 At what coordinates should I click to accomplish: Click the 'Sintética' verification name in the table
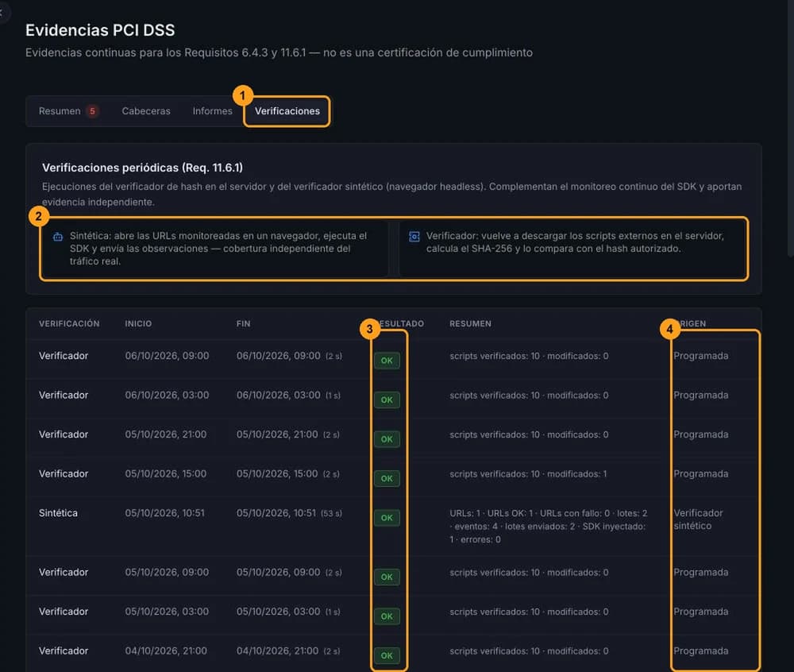coord(58,513)
